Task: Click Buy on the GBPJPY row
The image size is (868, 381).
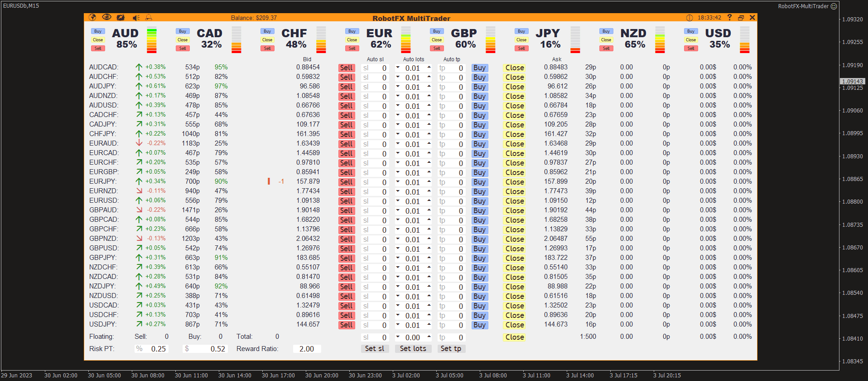Action: click(x=479, y=258)
